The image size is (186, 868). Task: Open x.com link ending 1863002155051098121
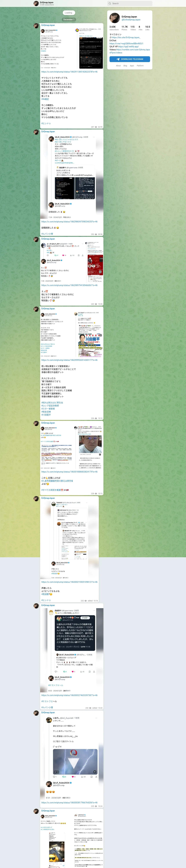coord(70,582)
